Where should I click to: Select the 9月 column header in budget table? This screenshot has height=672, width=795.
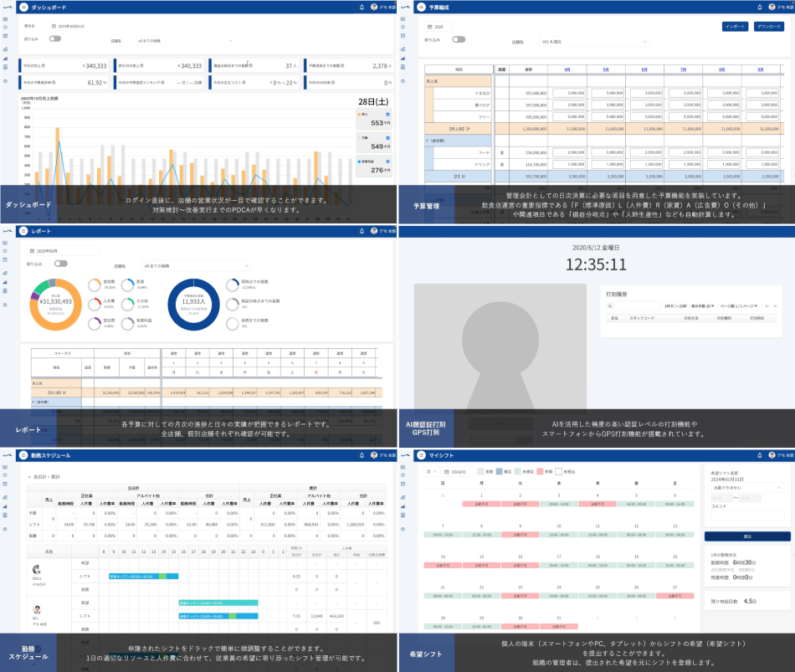coord(760,69)
